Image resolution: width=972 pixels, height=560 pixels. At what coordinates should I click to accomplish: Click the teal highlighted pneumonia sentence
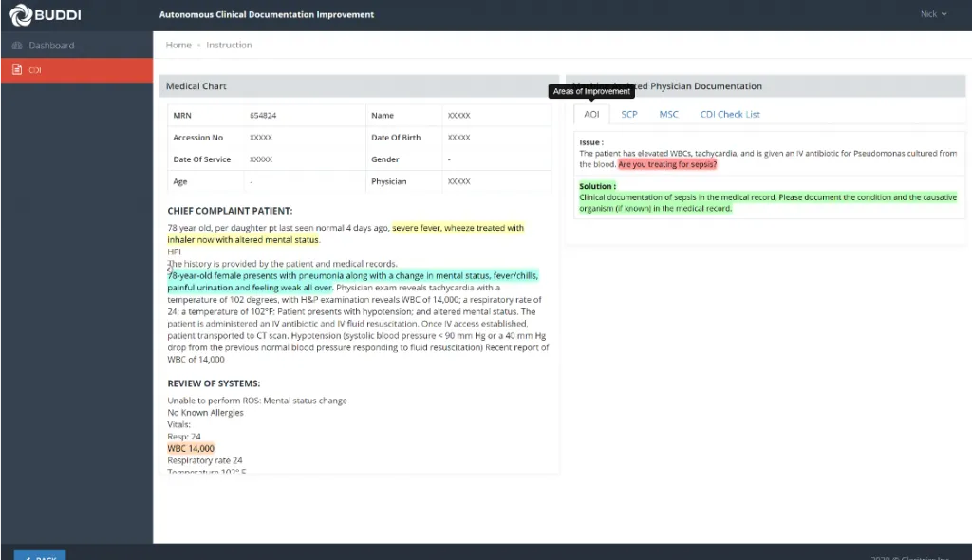(x=351, y=276)
